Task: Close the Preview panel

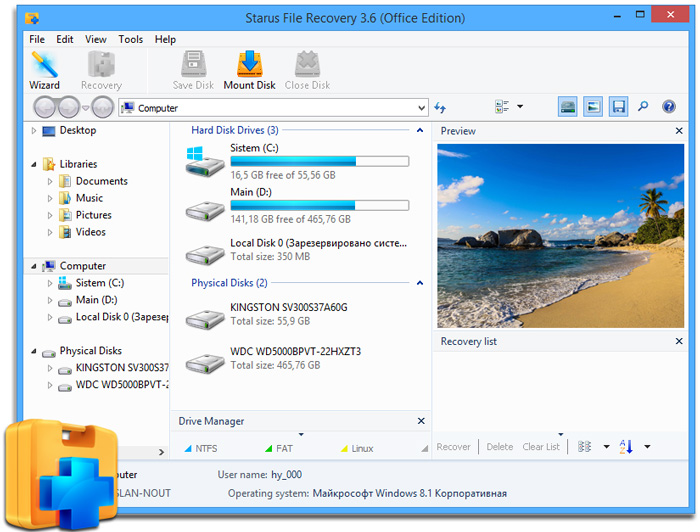Action: 679,131
